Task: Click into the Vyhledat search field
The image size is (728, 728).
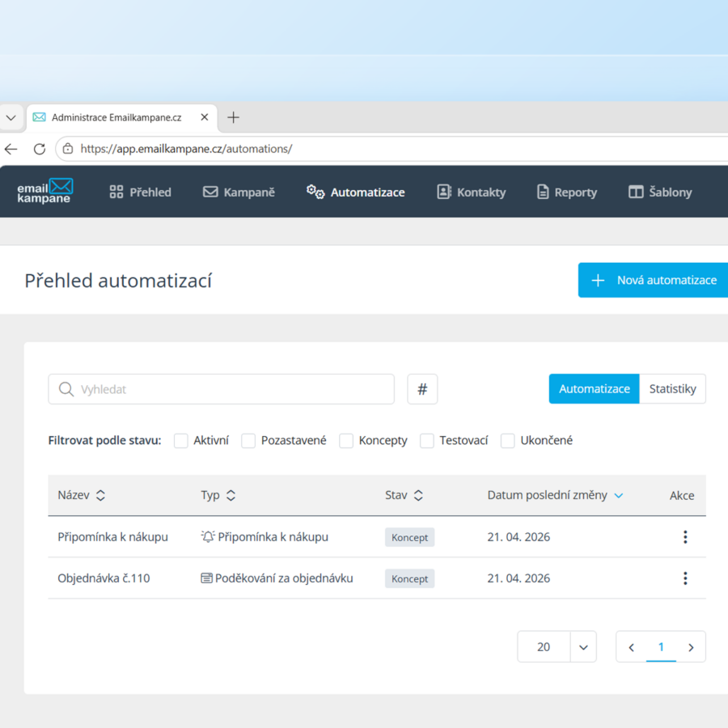Action: [x=231, y=389]
